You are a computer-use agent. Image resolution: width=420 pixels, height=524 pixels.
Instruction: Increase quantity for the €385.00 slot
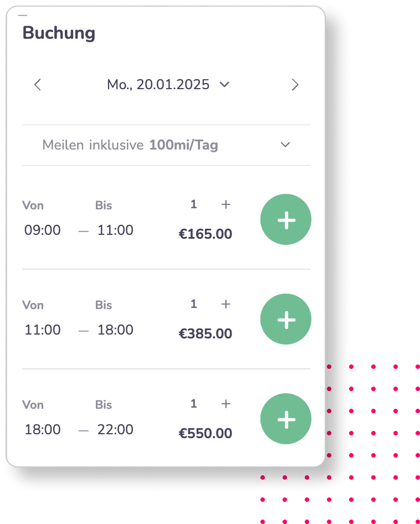point(226,304)
